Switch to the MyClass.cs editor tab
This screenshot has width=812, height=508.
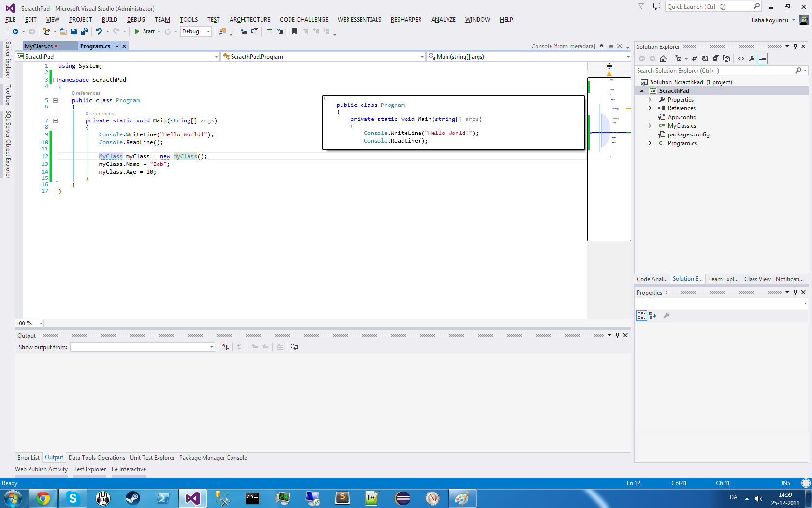click(39, 46)
